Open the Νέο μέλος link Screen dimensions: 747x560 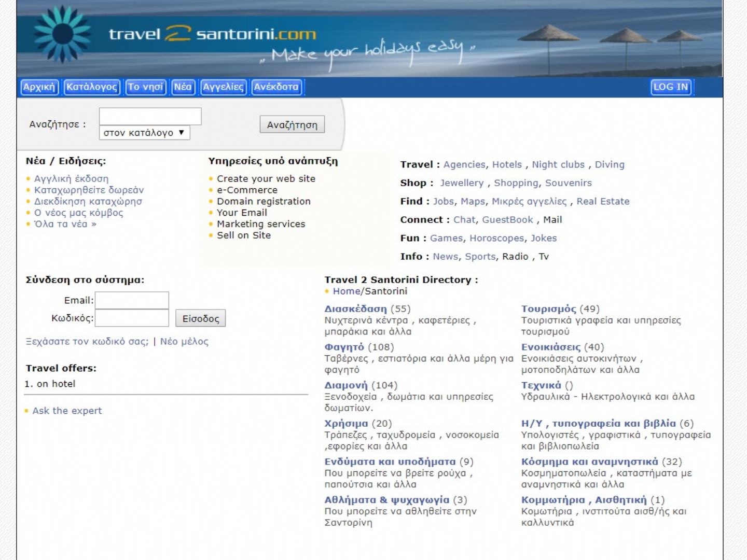[x=184, y=342]
